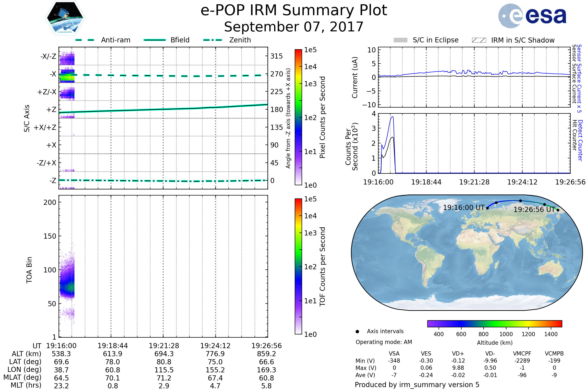Click the Operating mode: AM text
The image size is (588, 392).
click(x=384, y=342)
